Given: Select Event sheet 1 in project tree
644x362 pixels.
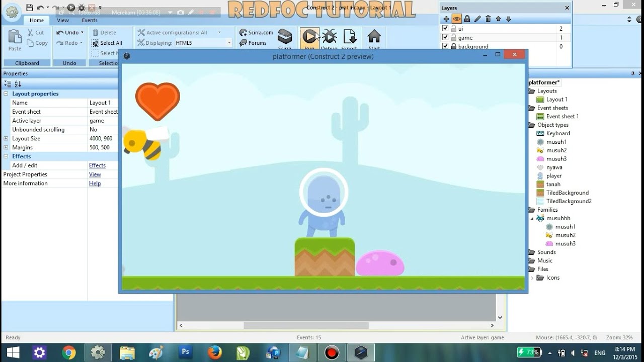Looking at the screenshot, I should coord(562,116).
